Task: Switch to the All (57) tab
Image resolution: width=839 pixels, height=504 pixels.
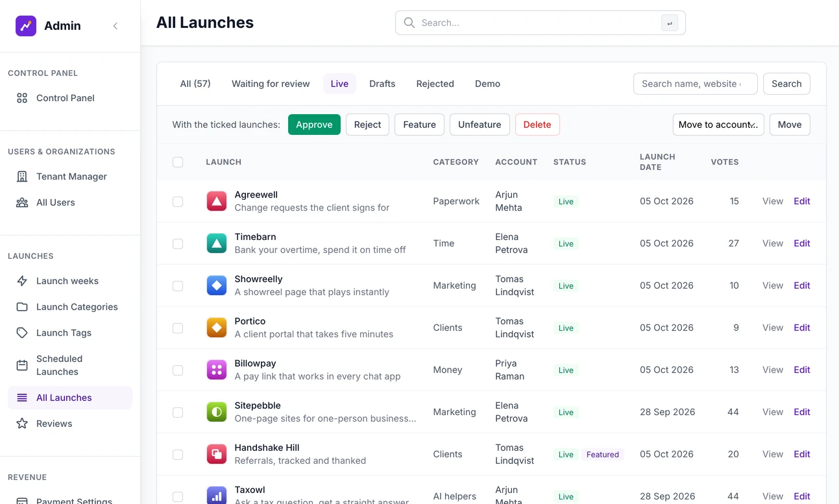Action: pyautogui.click(x=195, y=84)
